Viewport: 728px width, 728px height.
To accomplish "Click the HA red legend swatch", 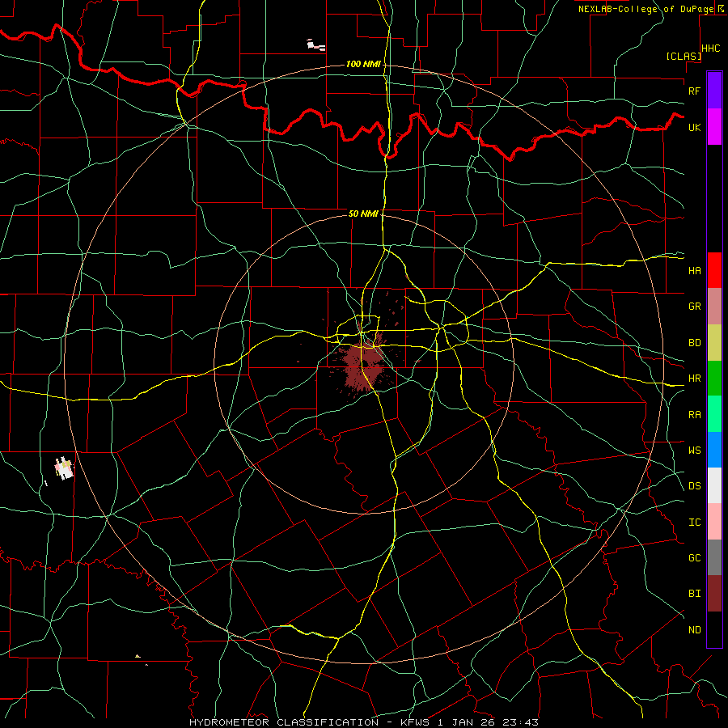I will [x=714, y=270].
